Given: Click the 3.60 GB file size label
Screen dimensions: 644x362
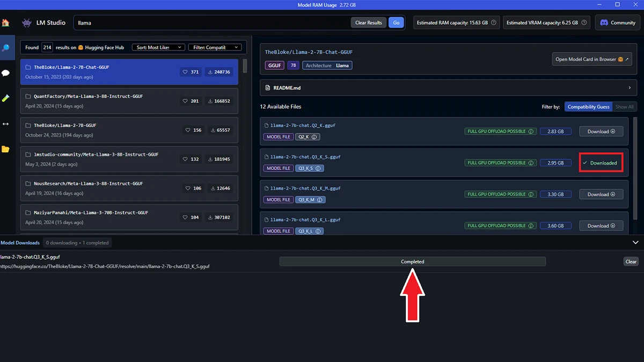Looking at the screenshot, I should (x=555, y=226).
